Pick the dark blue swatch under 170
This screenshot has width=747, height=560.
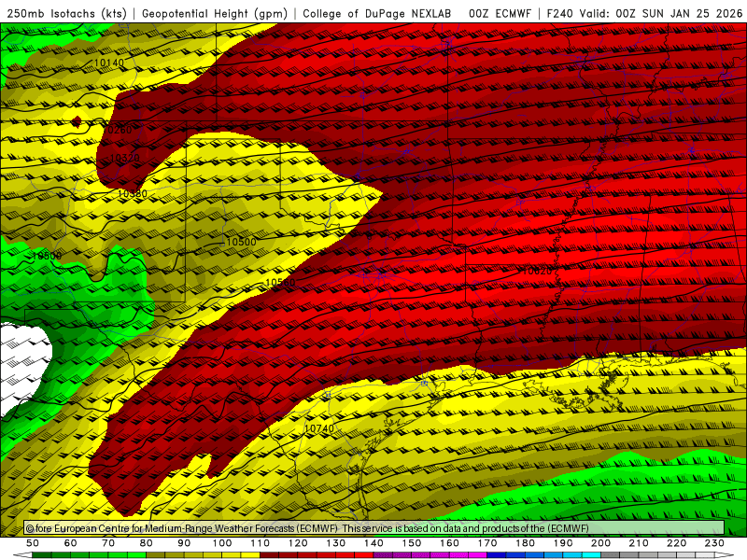497,555
